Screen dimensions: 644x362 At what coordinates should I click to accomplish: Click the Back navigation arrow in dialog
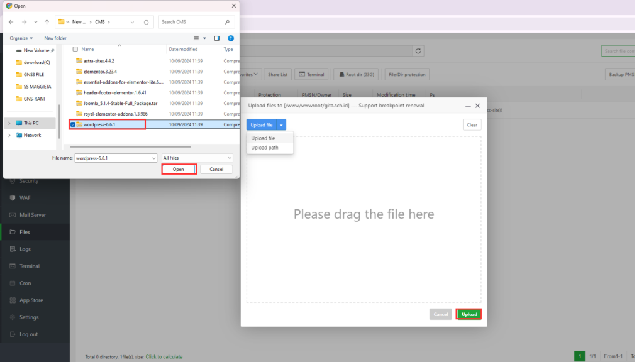click(x=11, y=22)
